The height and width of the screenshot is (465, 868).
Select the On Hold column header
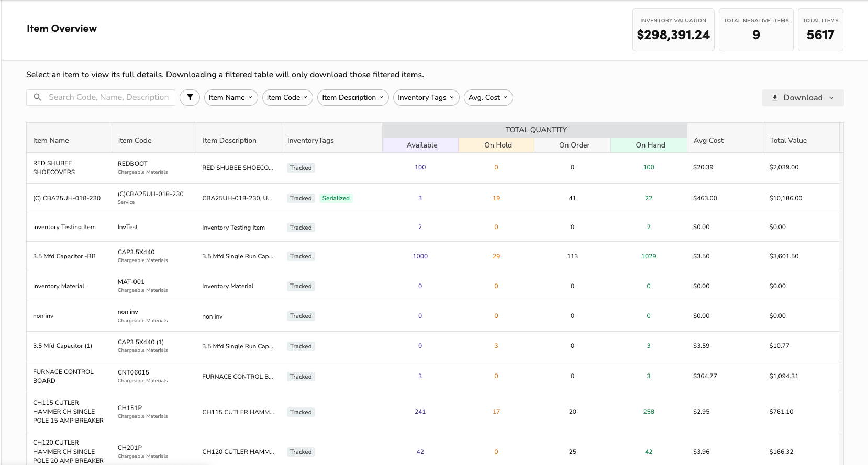point(497,145)
